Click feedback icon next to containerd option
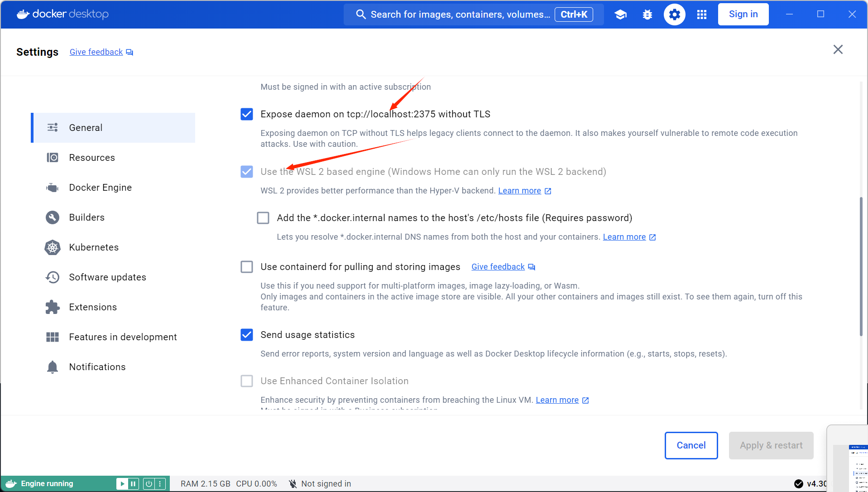The width and height of the screenshot is (868, 492). pyautogui.click(x=532, y=267)
